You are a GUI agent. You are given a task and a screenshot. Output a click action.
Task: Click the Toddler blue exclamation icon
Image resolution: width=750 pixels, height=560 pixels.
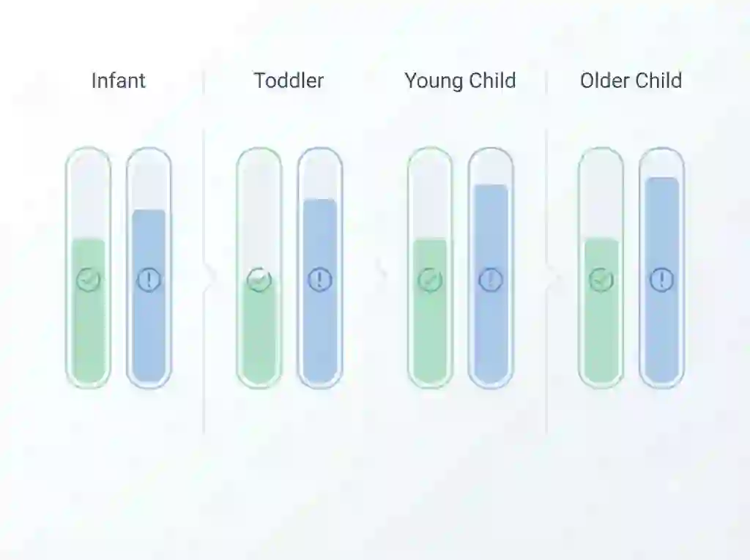pos(320,280)
